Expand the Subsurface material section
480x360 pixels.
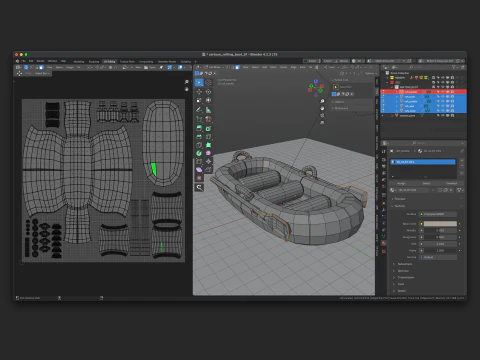[x=404, y=264]
